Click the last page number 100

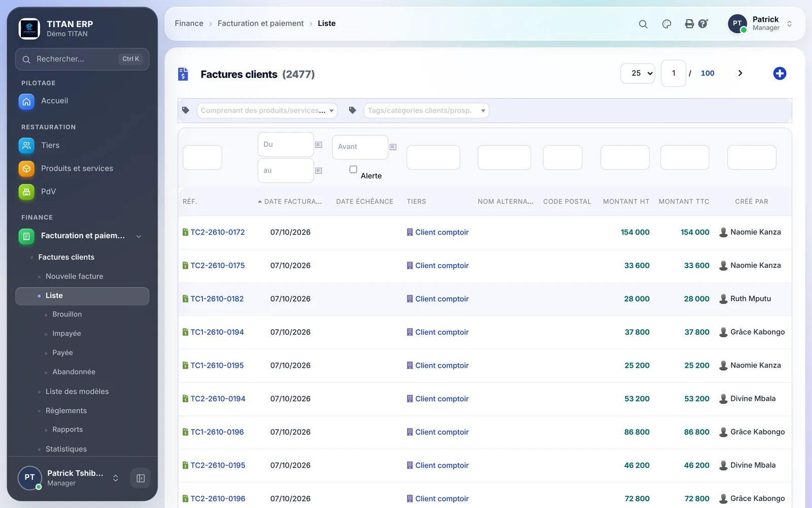tap(707, 73)
